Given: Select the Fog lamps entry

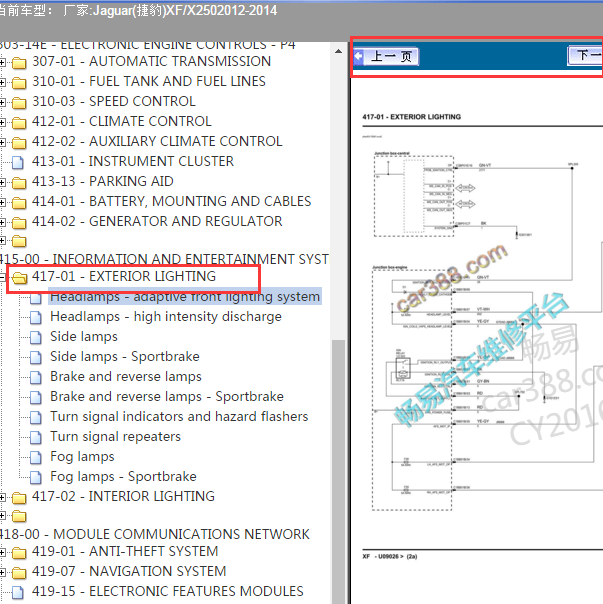Looking at the screenshot, I should tap(82, 457).
